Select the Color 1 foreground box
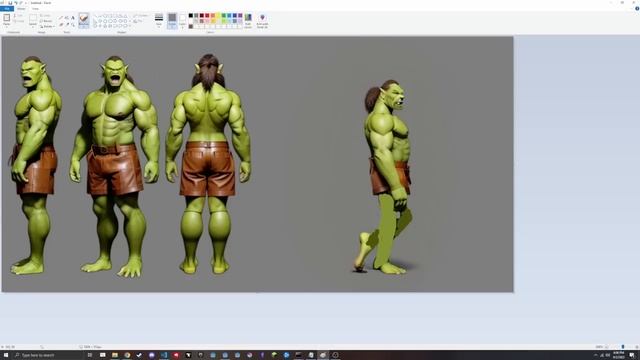 pos(172,20)
